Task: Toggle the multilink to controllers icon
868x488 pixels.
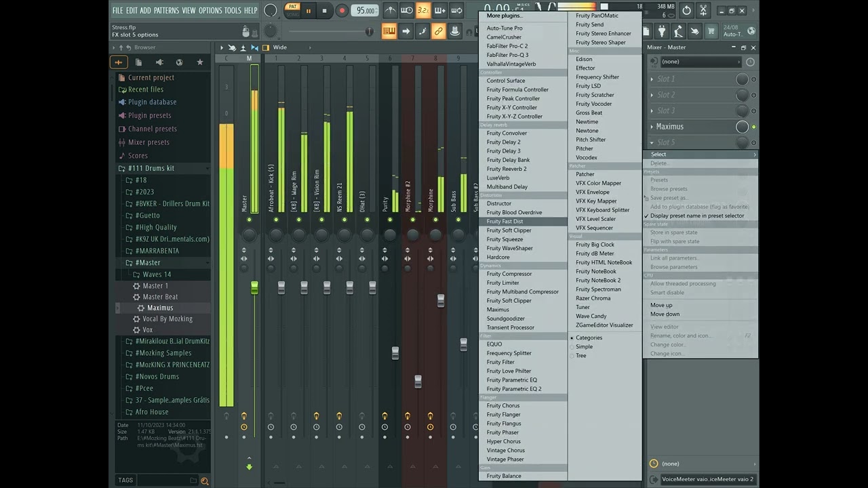Action: [x=439, y=31]
